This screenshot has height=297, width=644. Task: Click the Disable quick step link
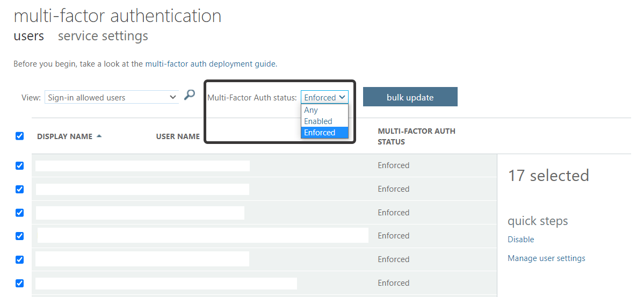[521, 240]
